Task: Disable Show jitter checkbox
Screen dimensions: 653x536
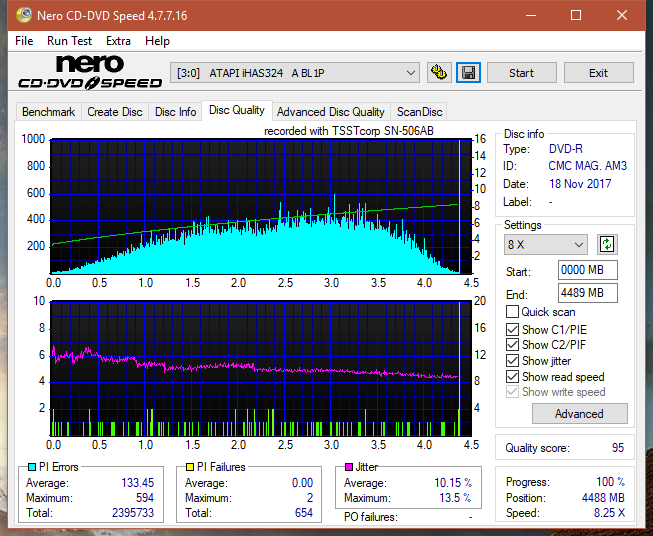Action: 512,361
